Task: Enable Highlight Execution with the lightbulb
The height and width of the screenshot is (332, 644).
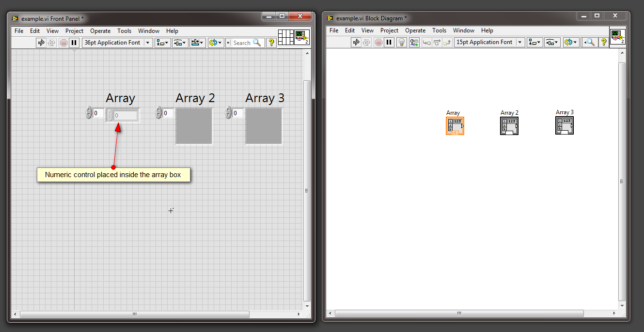Action: click(x=401, y=43)
